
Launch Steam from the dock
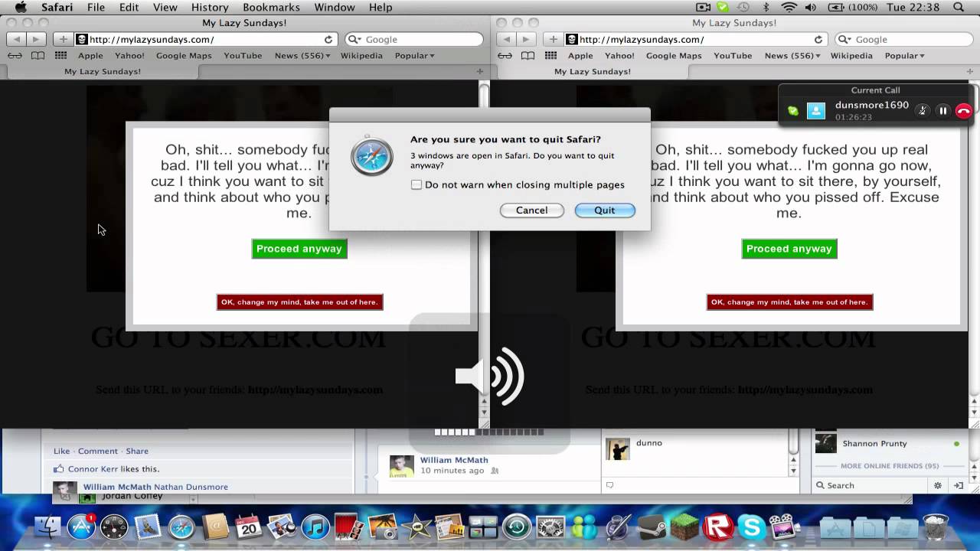click(651, 527)
